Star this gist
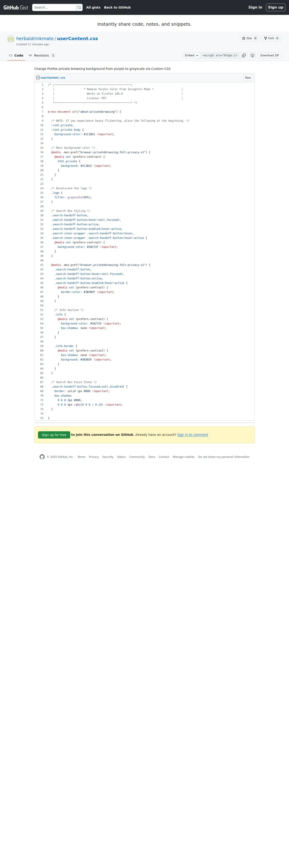289x868 pixels. pos(250,38)
